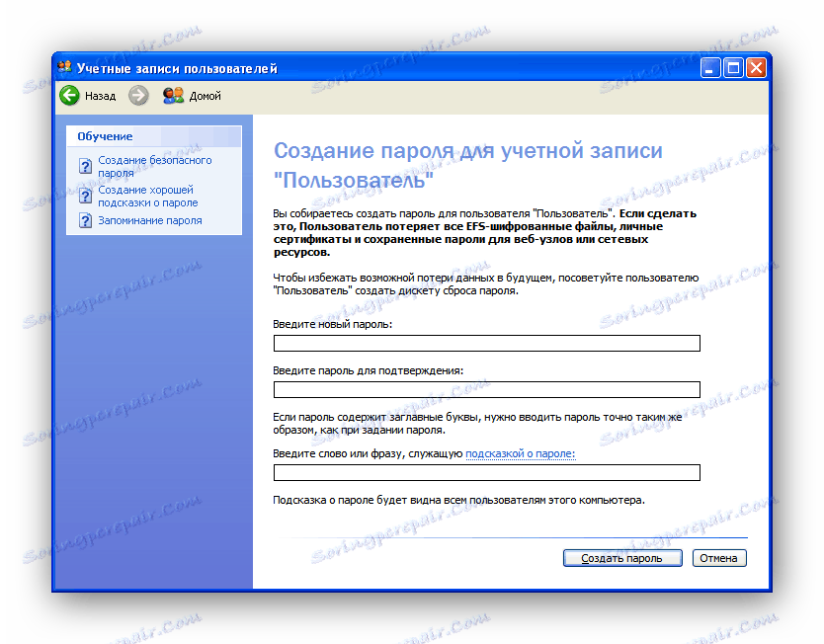This screenshot has width=824, height=644.
Task: Open the Создание безопасного пароля help topic
Action: pos(154,167)
